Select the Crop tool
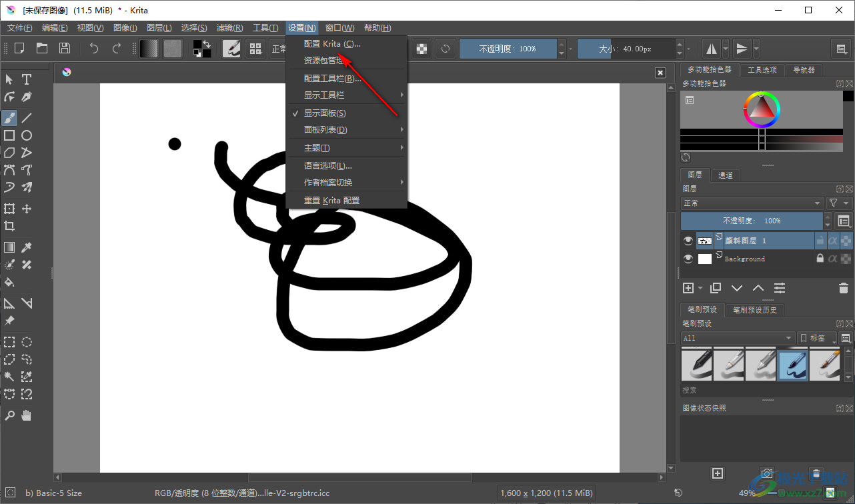 [9, 226]
